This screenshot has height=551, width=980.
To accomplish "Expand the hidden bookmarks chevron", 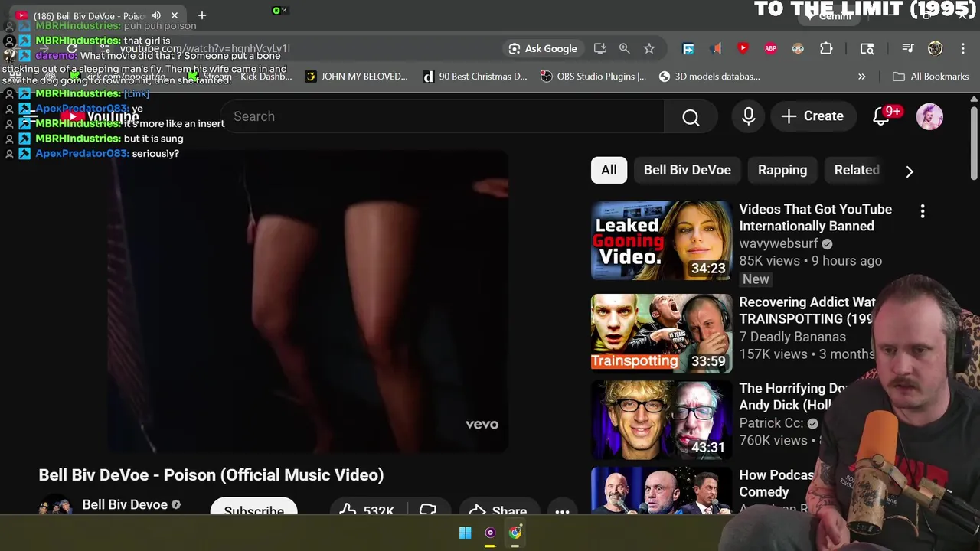I will click(x=861, y=77).
